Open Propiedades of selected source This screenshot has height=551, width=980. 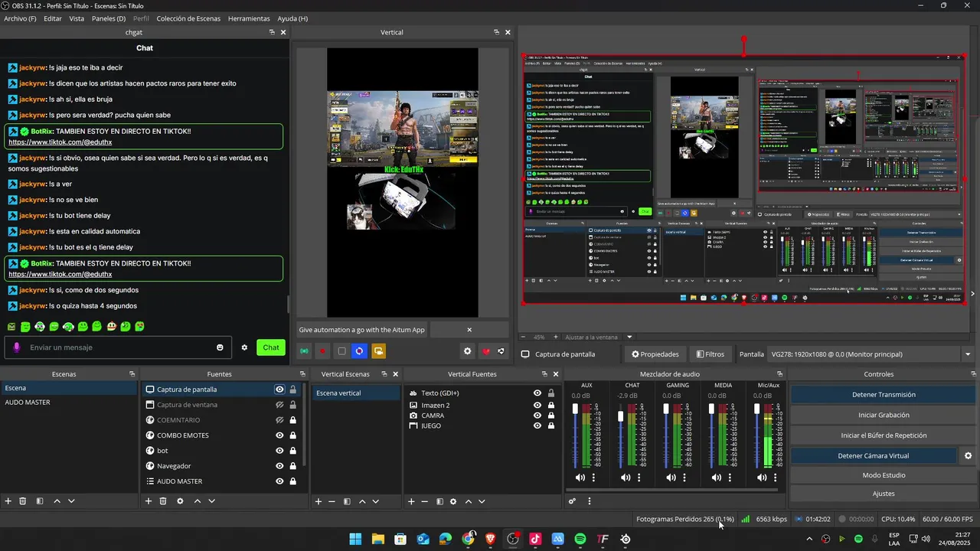[x=655, y=354]
